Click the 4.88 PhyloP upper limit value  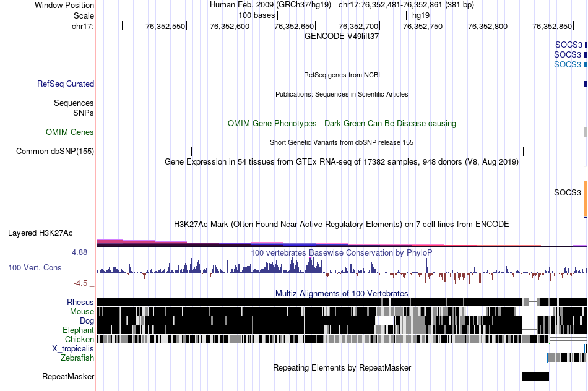79,252
